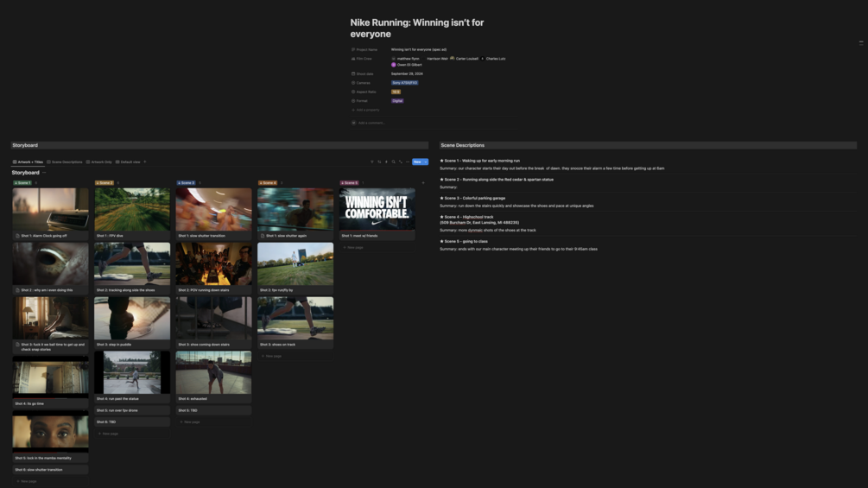Viewport: 868px width, 488px height.
Task: Click the Cameras property icon
Action: [353, 83]
